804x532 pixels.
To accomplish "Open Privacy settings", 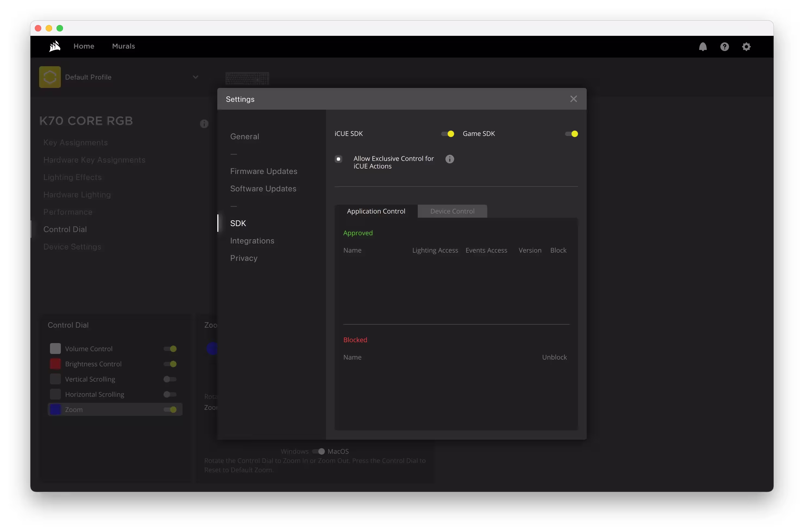I will click(244, 258).
